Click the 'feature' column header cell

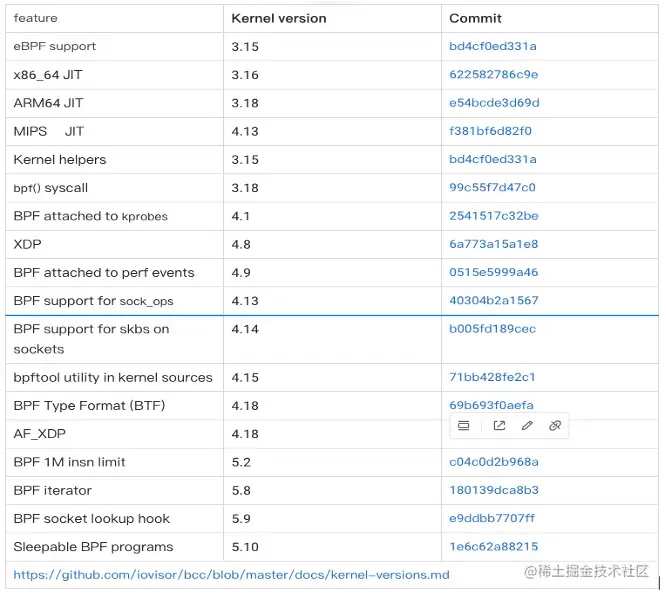pos(114,18)
